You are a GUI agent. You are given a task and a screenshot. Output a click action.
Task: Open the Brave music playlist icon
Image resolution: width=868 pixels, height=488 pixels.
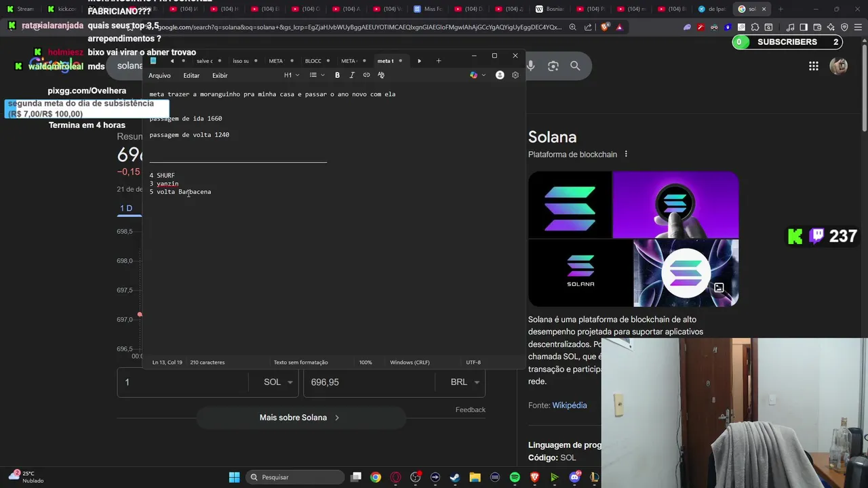click(790, 27)
